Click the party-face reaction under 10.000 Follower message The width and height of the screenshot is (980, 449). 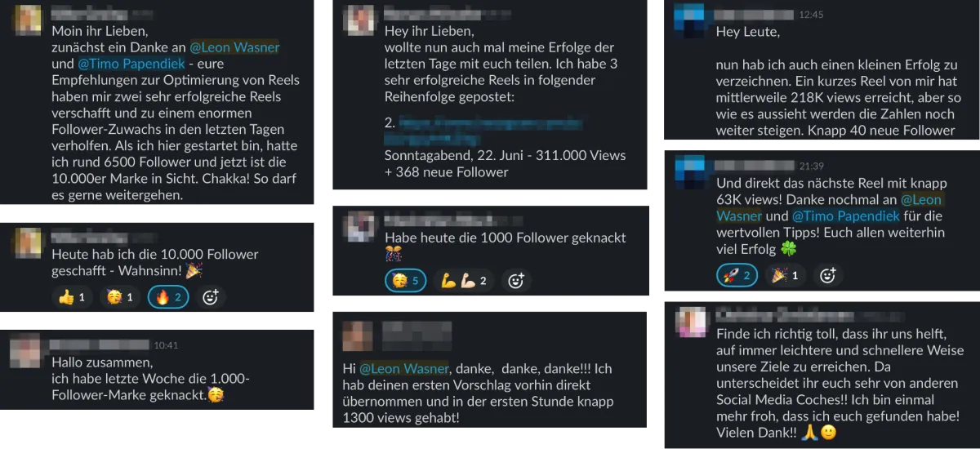[x=120, y=297]
